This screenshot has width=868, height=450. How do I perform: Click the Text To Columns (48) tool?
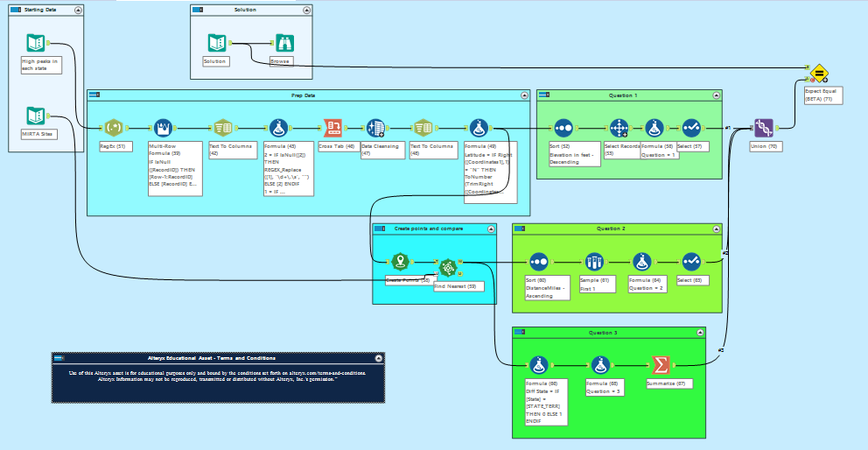[423, 128]
